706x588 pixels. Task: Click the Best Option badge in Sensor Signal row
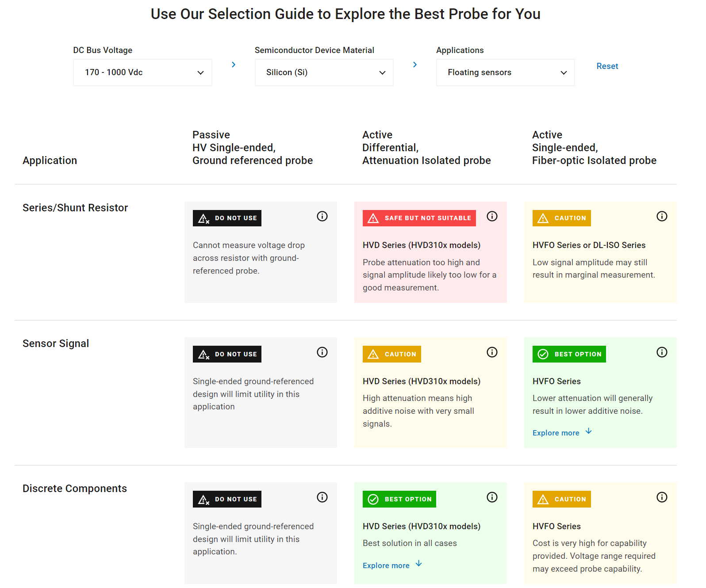click(x=569, y=354)
